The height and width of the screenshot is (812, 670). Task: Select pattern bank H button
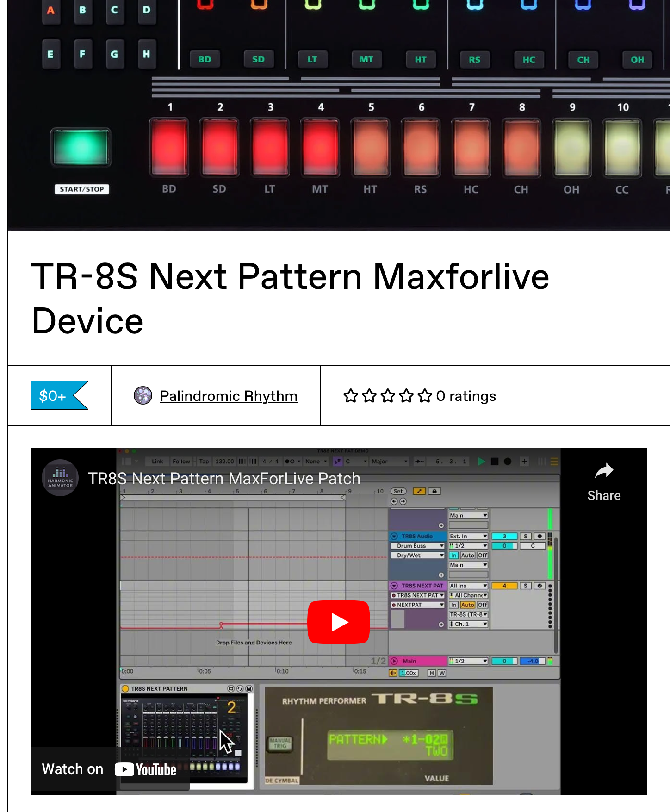(146, 54)
